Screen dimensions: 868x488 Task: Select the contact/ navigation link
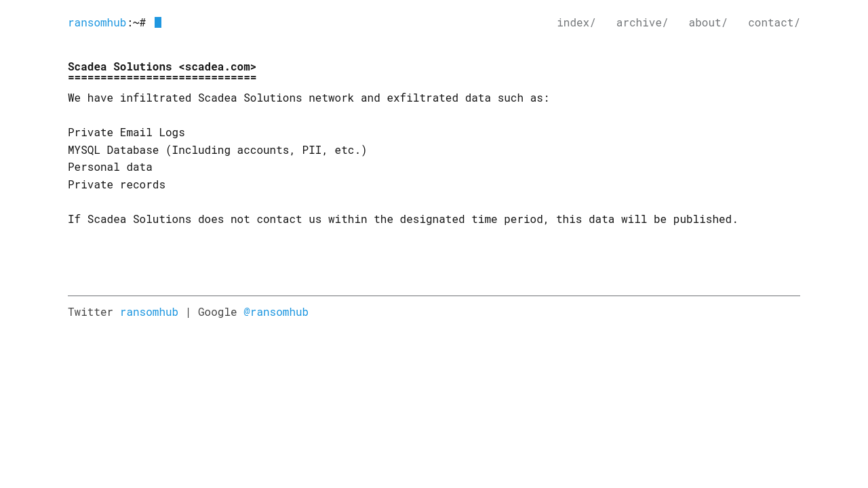point(774,23)
